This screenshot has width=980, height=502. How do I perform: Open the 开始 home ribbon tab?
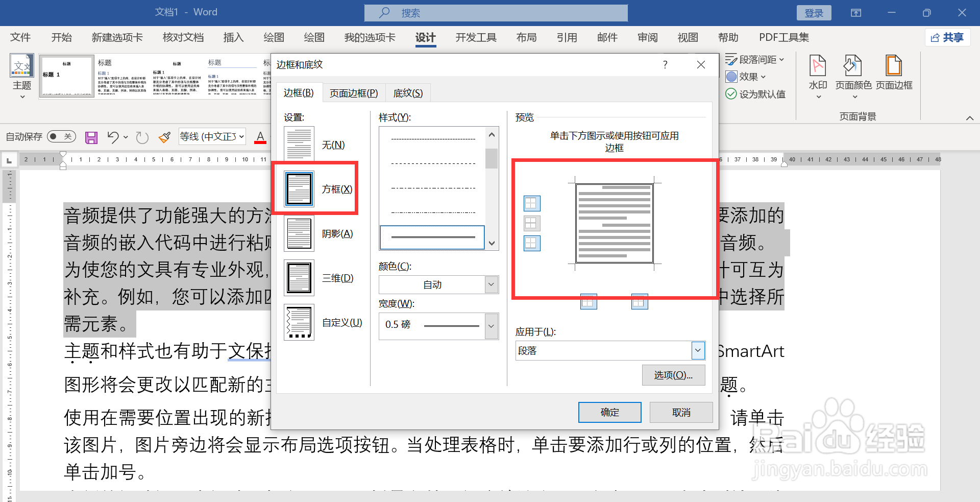coord(61,37)
